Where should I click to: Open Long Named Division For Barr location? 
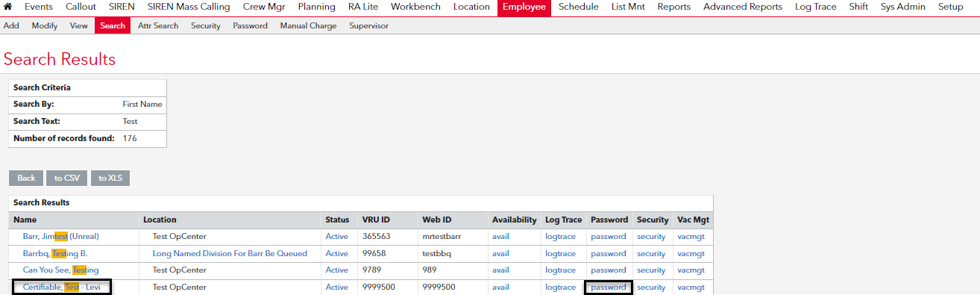click(x=230, y=253)
